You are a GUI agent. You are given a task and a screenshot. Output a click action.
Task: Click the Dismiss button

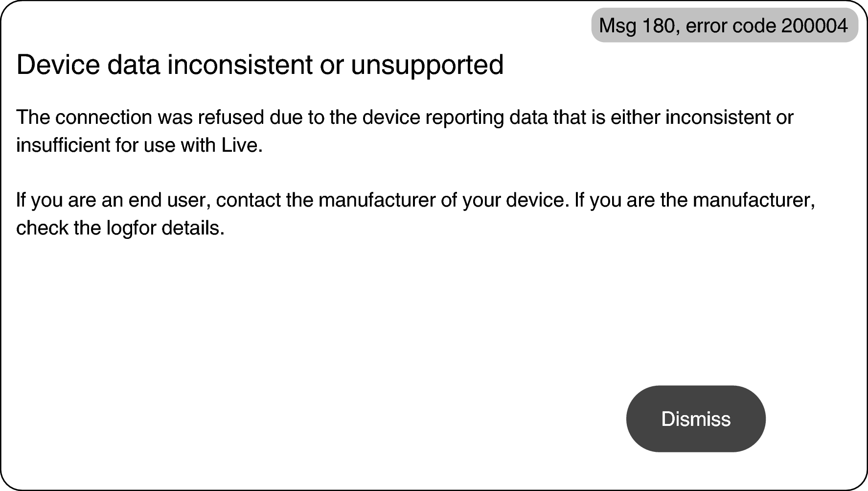coord(695,419)
